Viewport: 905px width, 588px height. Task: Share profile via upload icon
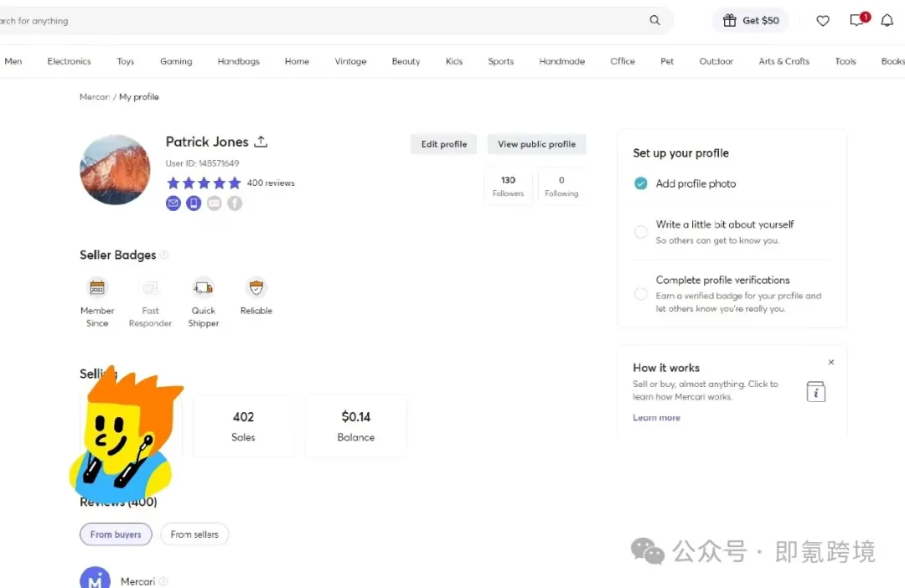[261, 142]
